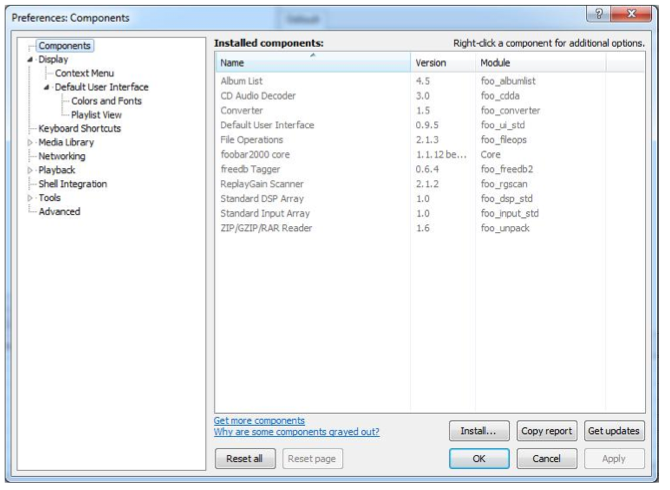The width and height of the screenshot is (670, 490).
Task: Click the foo_albumlist module cell
Action: (x=508, y=81)
